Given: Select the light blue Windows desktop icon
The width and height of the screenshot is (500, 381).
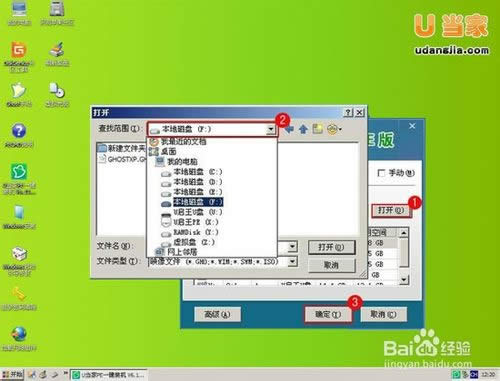Looking at the screenshot, I should click(19, 217).
